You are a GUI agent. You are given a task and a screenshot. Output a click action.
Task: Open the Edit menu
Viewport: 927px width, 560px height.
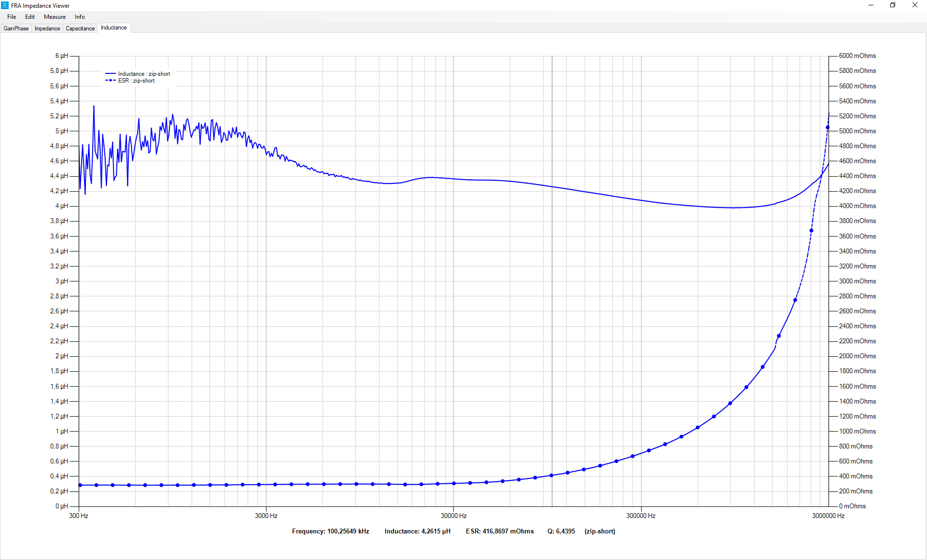(30, 17)
